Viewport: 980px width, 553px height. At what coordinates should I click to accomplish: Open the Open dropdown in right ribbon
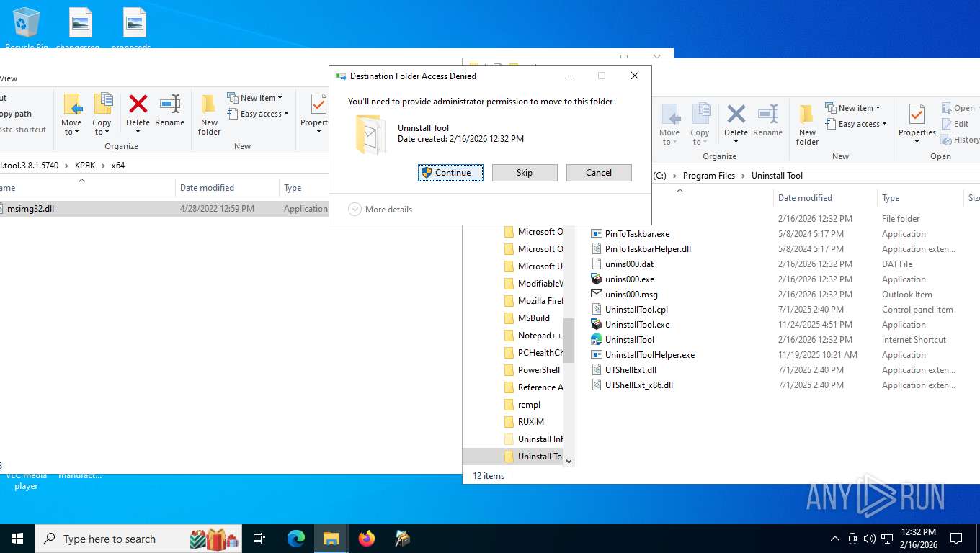[x=961, y=108]
